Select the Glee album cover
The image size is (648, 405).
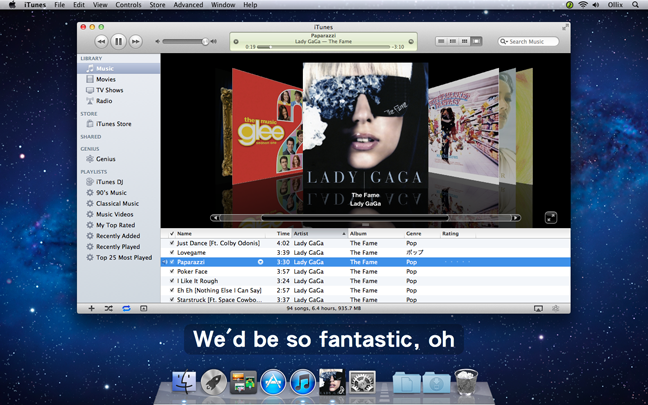click(x=267, y=126)
